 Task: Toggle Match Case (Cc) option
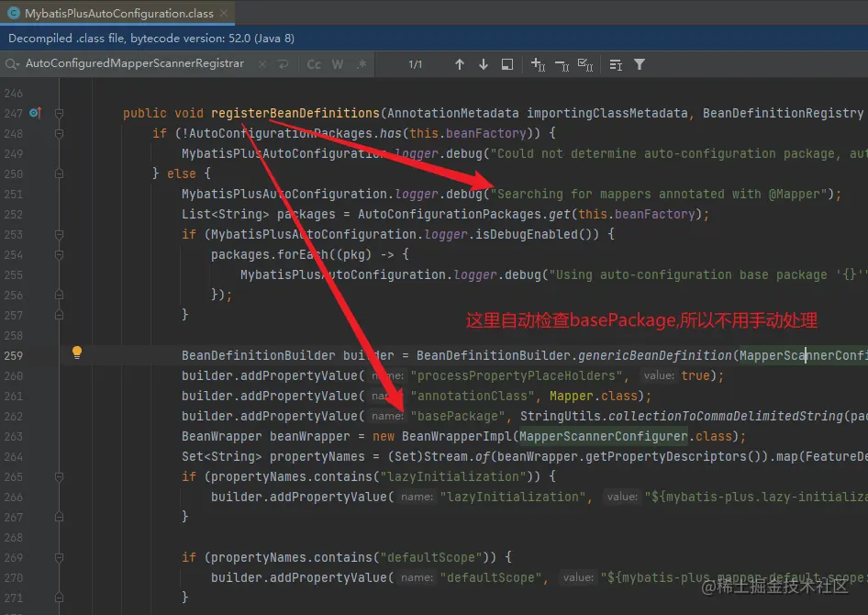(x=314, y=64)
